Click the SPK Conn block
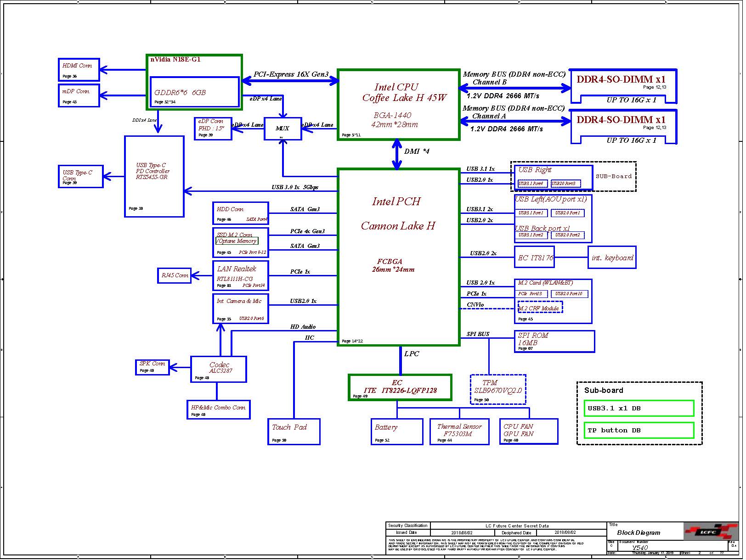This screenshot has height=560, width=746. click(x=153, y=367)
